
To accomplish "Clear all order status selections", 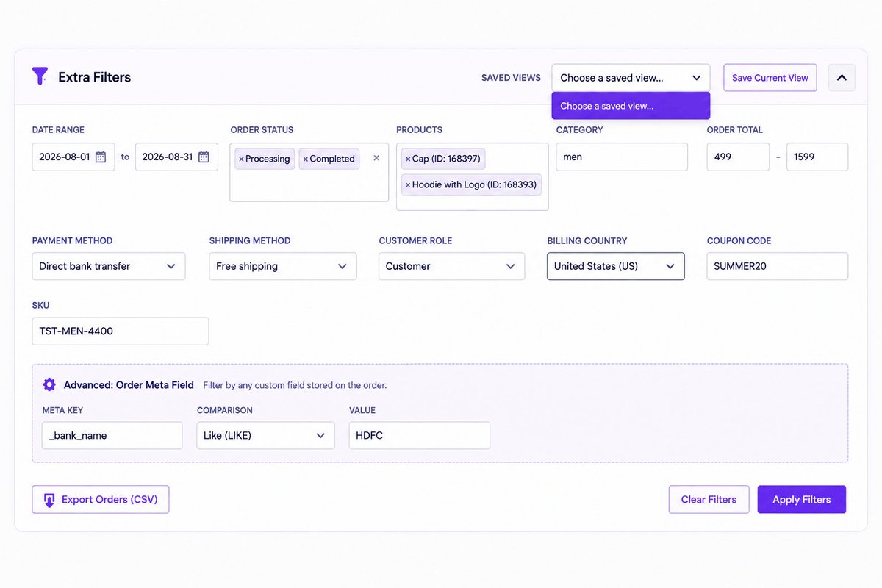I will coord(376,158).
